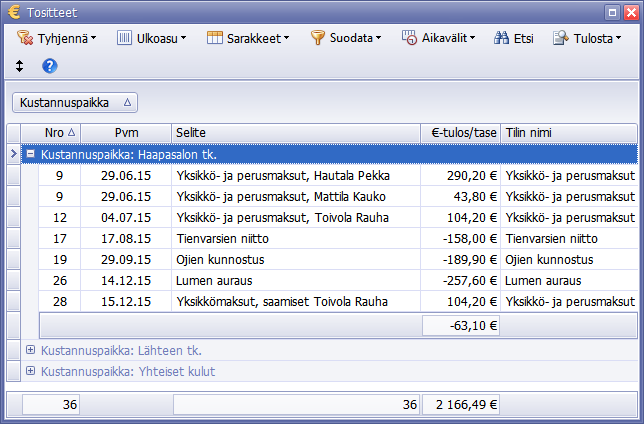
Task: Select the Kustannuspaikka: Haapasalon tk. group row
Action: tap(329, 154)
